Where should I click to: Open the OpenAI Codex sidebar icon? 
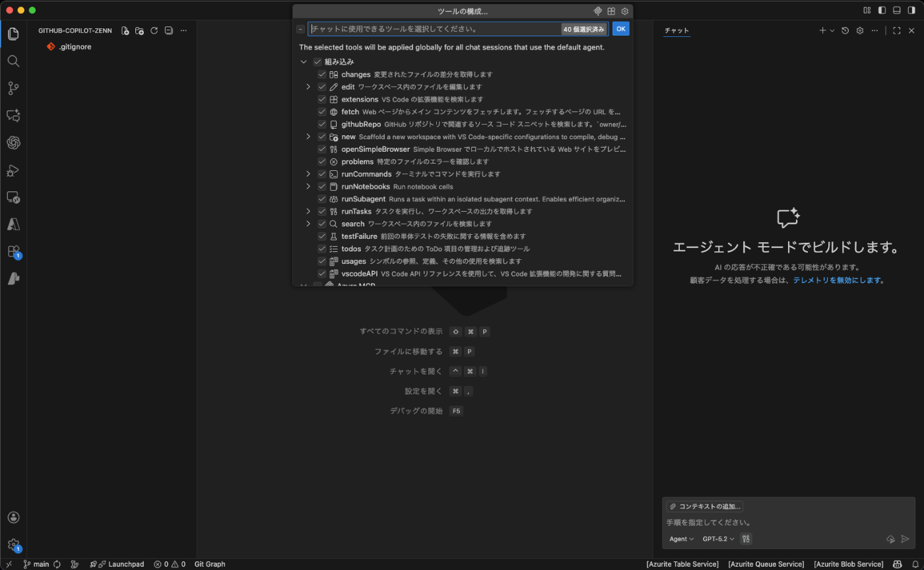click(13, 142)
